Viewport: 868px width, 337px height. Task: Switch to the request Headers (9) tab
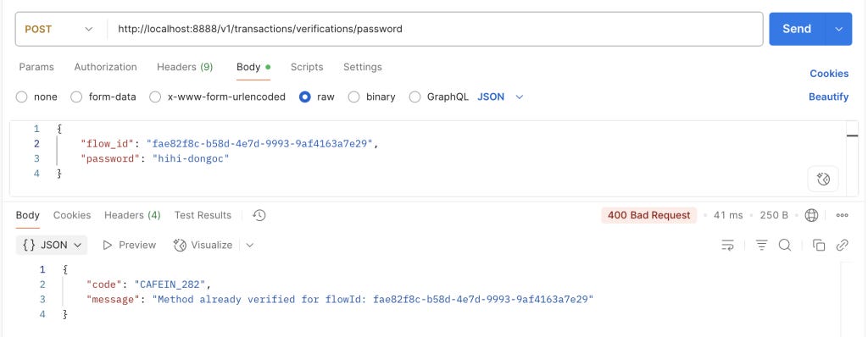[x=185, y=67]
